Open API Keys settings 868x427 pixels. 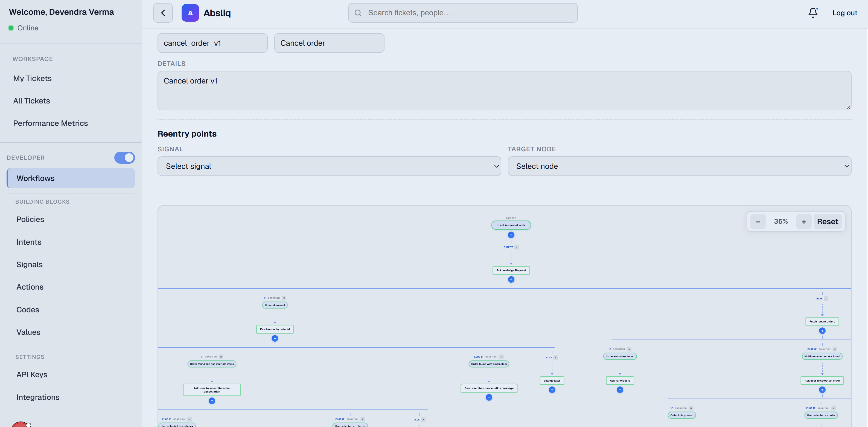tap(32, 374)
